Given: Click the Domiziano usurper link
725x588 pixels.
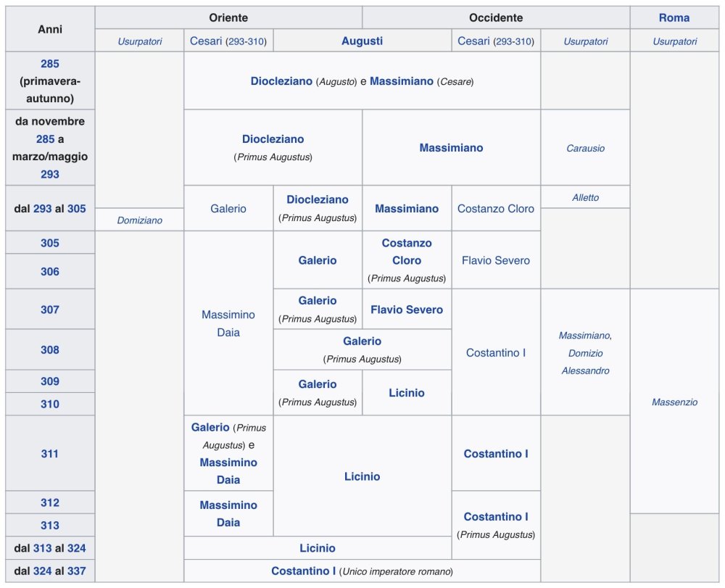Looking at the screenshot, I should click(x=139, y=220).
